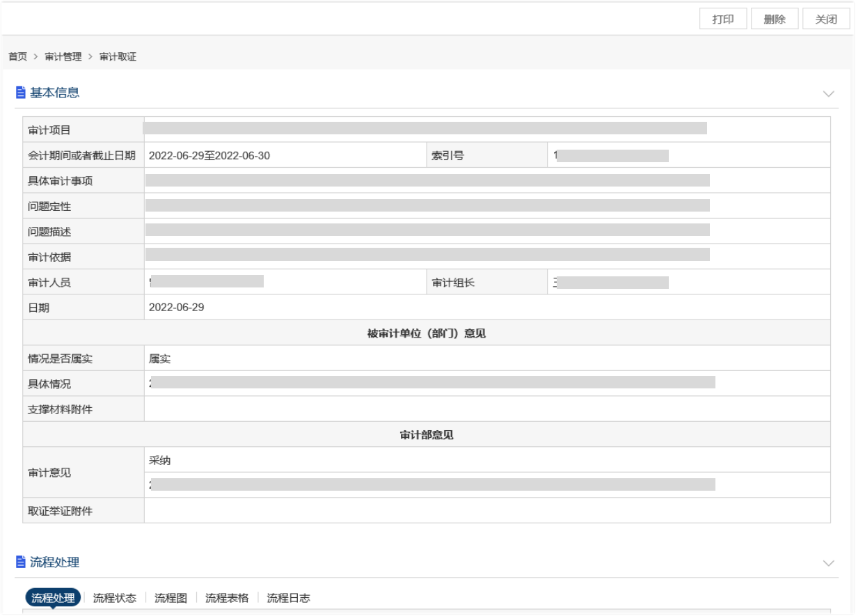Click the 属实 value under 情况是否属实
The width and height of the screenshot is (856, 616).
(160, 359)
